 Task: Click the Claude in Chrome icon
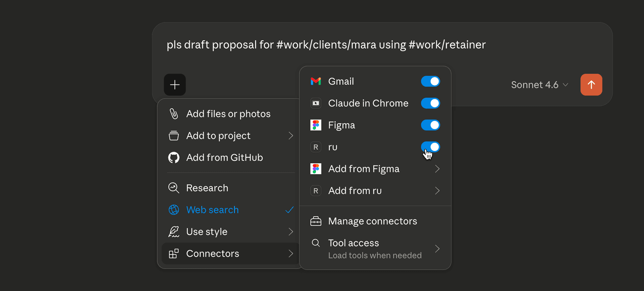tap(316, 103)
